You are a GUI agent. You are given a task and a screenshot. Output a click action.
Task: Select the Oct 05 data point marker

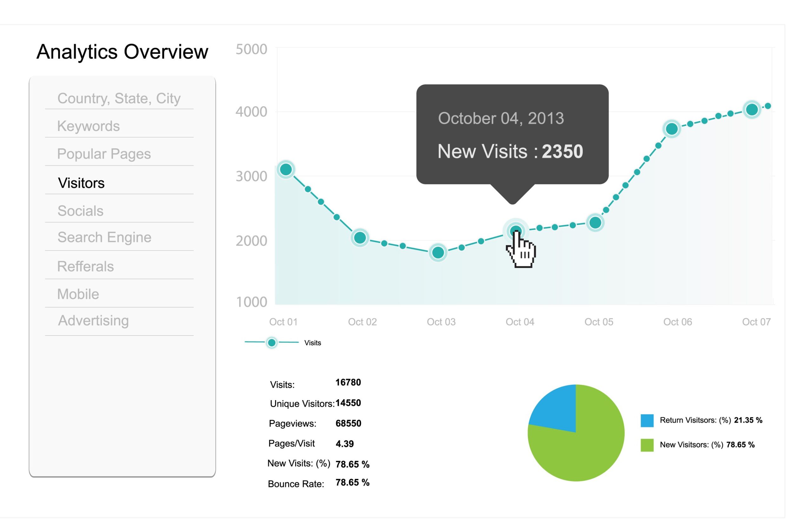[x=595, y=223]
